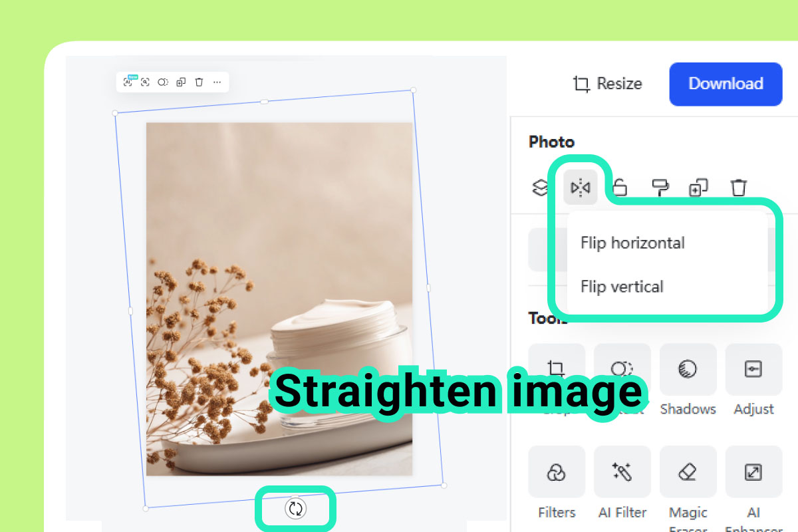Choose Flip horizontal from the flip menu
798x532 pixels.
pyautogui.click(x=632, y=243)
